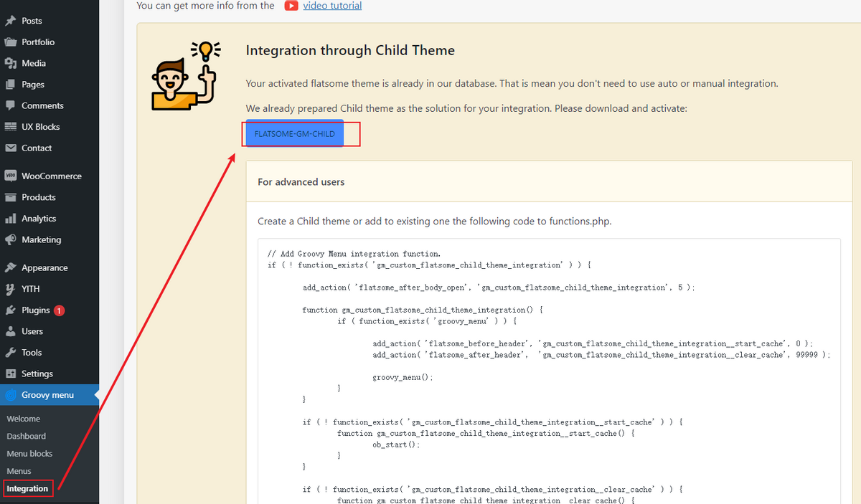This screenshot has height=504, width=861.
Task: Click 'Create a Child theme or add' instruction
Action: pos(434,222)
